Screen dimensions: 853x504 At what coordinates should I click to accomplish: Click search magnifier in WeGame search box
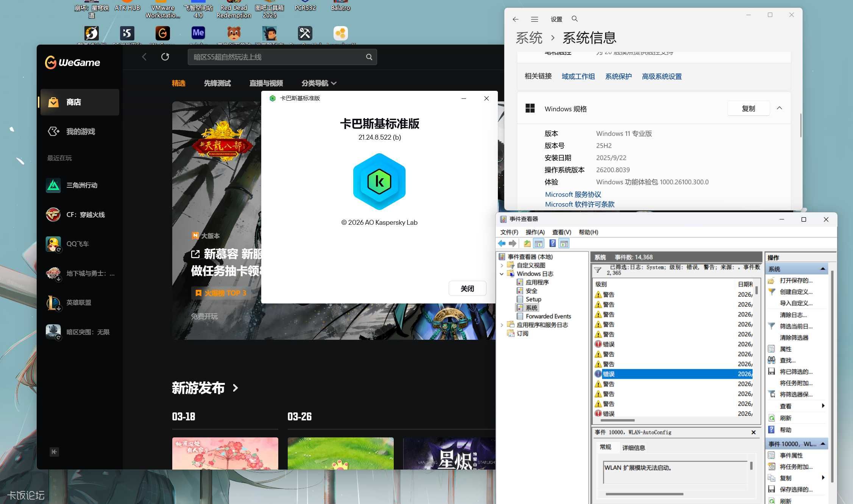pyautogui.click(x=369, y=57)
